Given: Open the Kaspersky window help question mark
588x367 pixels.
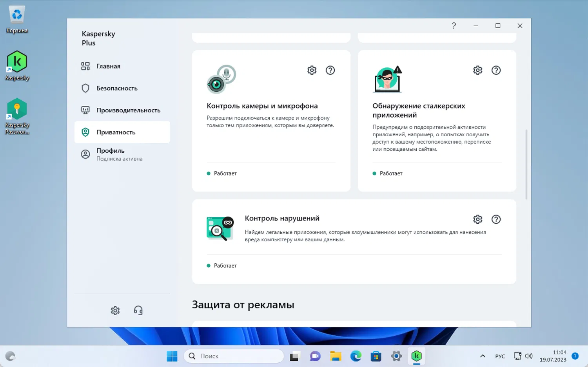Looking at the screenshot, I should (x=454, y=26).
